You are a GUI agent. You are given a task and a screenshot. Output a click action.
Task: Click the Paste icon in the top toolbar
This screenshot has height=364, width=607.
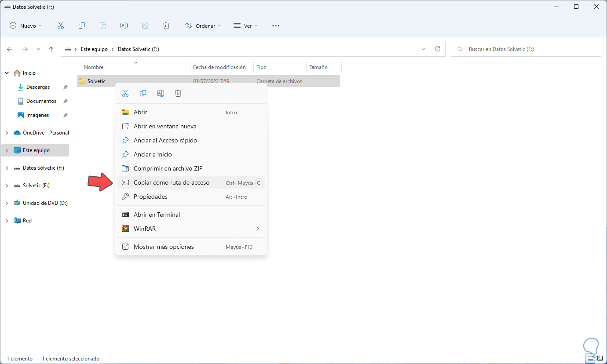pos(103,26)
